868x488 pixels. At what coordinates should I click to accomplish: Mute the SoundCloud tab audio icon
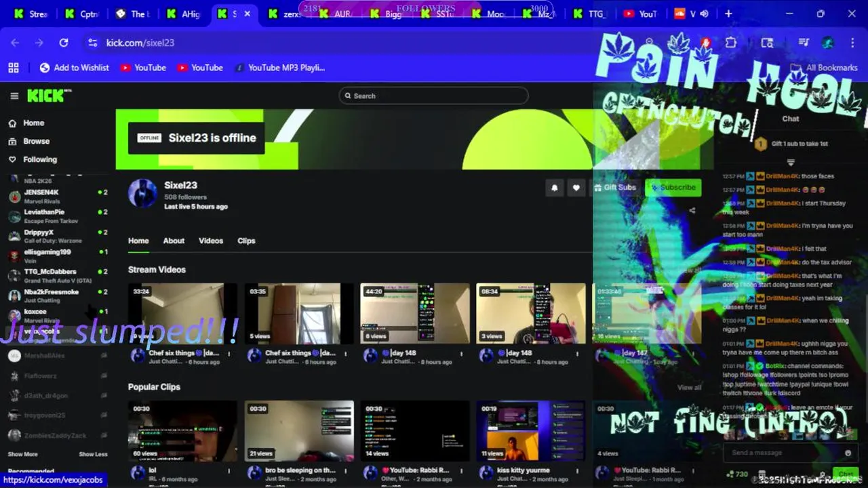pyautogui.click(x=705, y=14)
